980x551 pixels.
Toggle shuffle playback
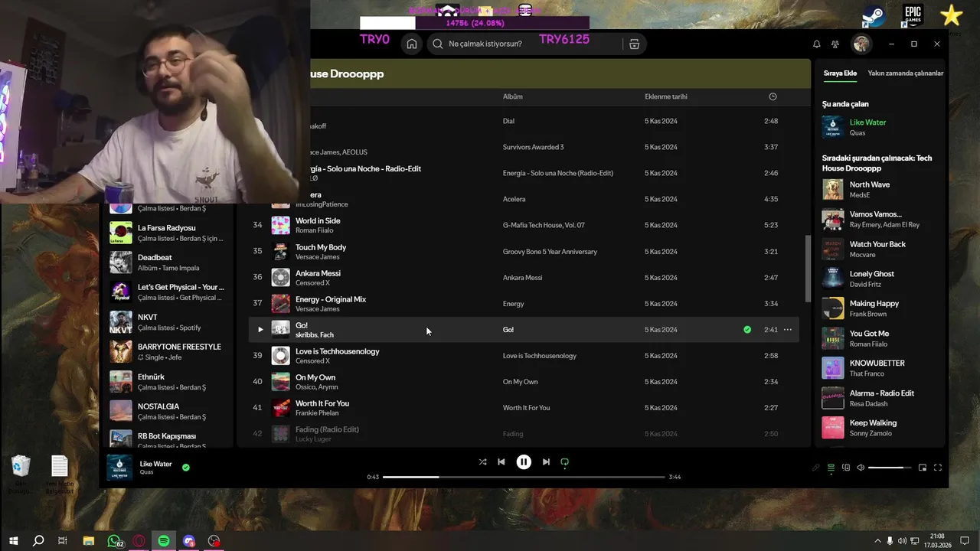tap(482, 462)
